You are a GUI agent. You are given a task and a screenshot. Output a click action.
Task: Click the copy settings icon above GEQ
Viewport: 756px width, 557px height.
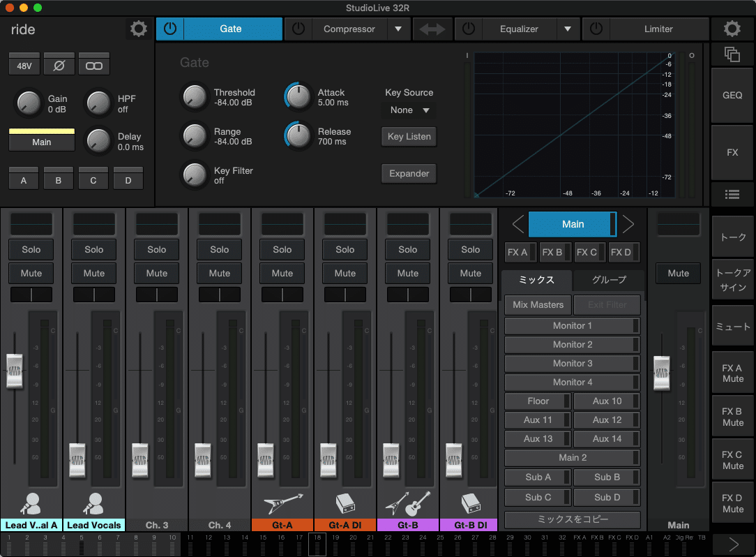click(732, 54)
